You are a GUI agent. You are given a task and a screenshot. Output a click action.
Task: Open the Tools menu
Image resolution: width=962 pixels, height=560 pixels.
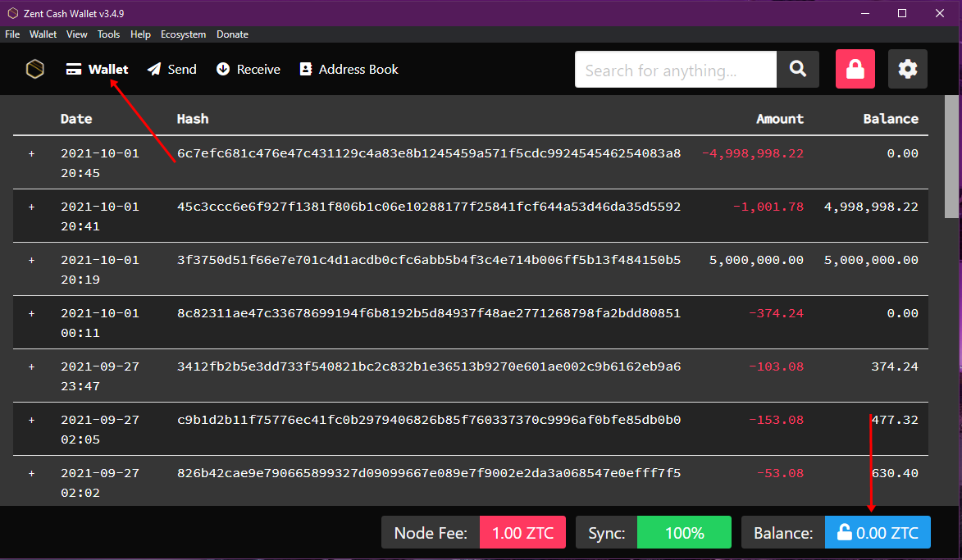(108, 34)
